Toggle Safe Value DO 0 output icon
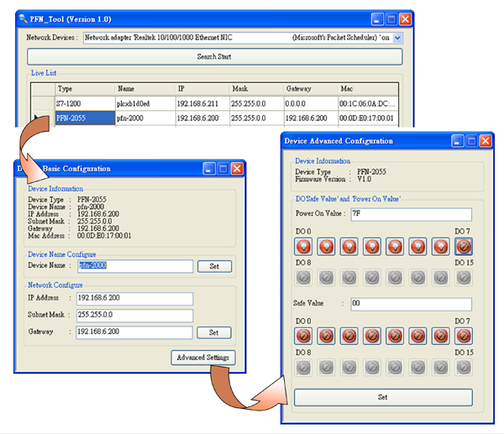504x434 pixels. 303,336
